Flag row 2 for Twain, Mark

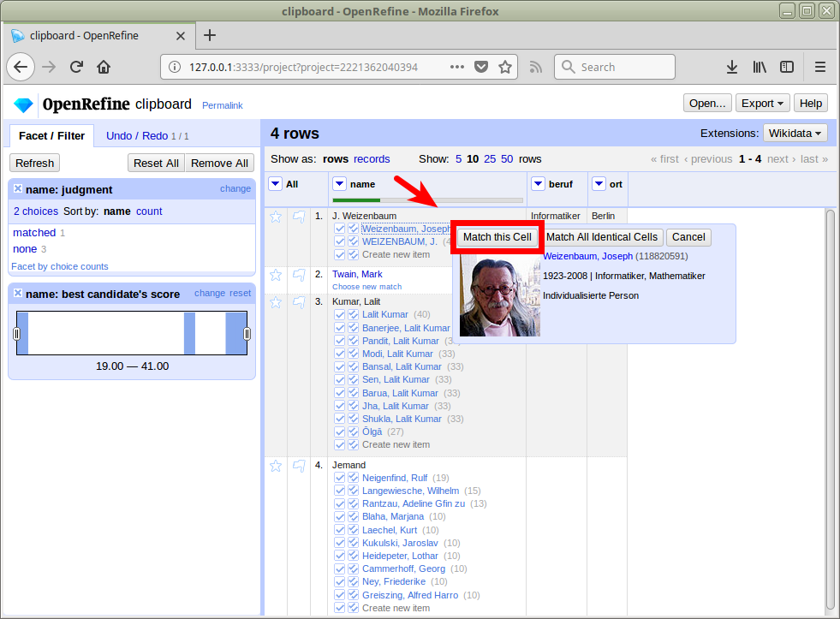(299, 275)
